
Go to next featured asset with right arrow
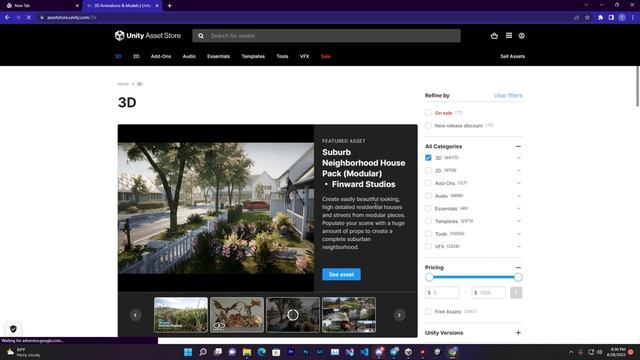tap(399, 315)
